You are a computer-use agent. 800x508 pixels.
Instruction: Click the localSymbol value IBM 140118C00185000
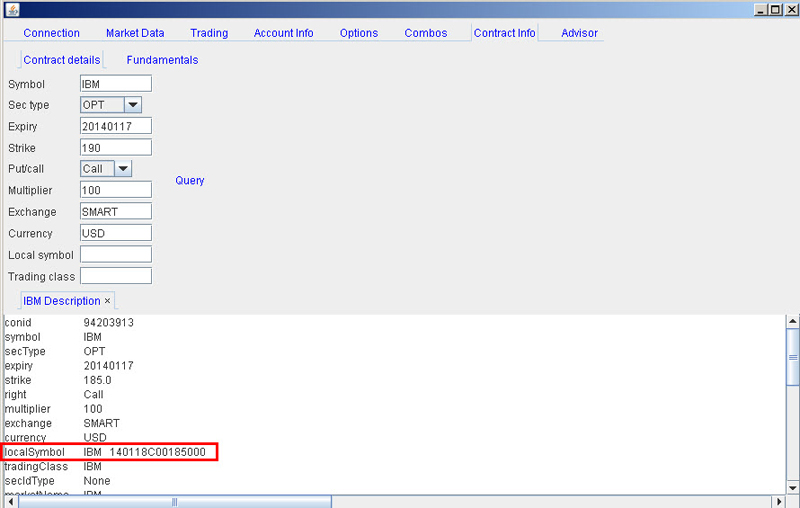(x=144, y=452)
